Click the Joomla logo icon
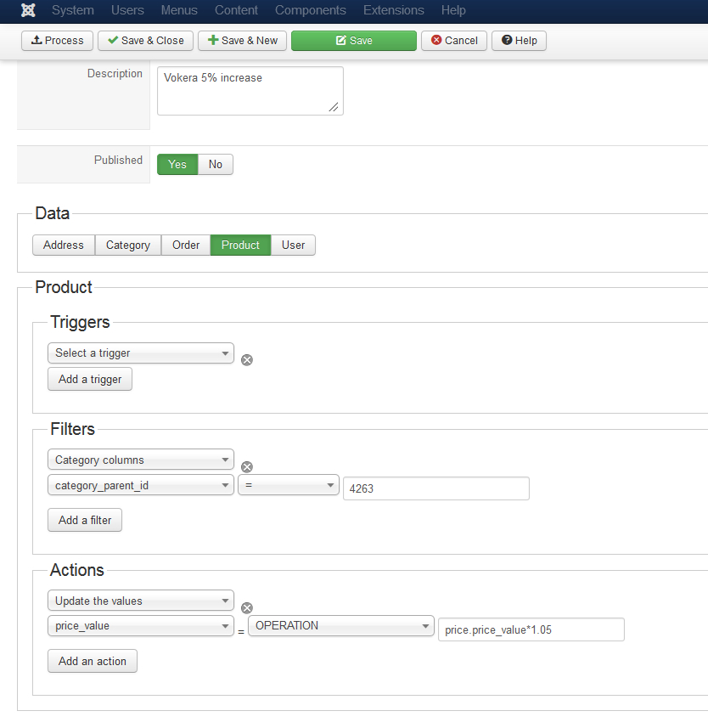Image resolution: width=708 pixels, height=728 pixels. coord(28,10)
